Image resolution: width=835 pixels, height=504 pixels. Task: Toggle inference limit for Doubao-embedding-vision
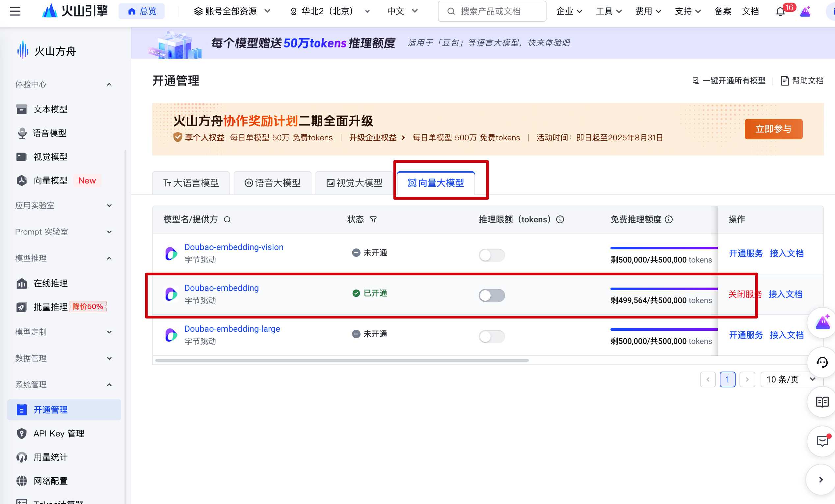[x=491, y=255]
